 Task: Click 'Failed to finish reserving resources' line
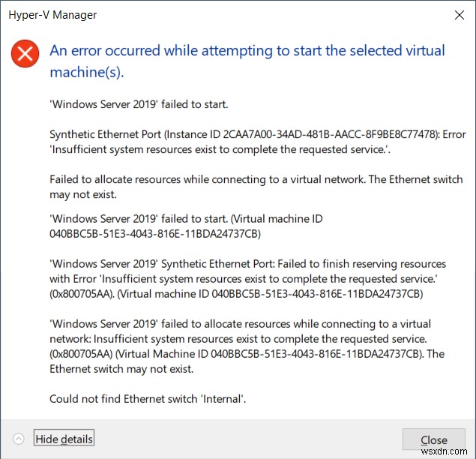(x=247, y=264)
